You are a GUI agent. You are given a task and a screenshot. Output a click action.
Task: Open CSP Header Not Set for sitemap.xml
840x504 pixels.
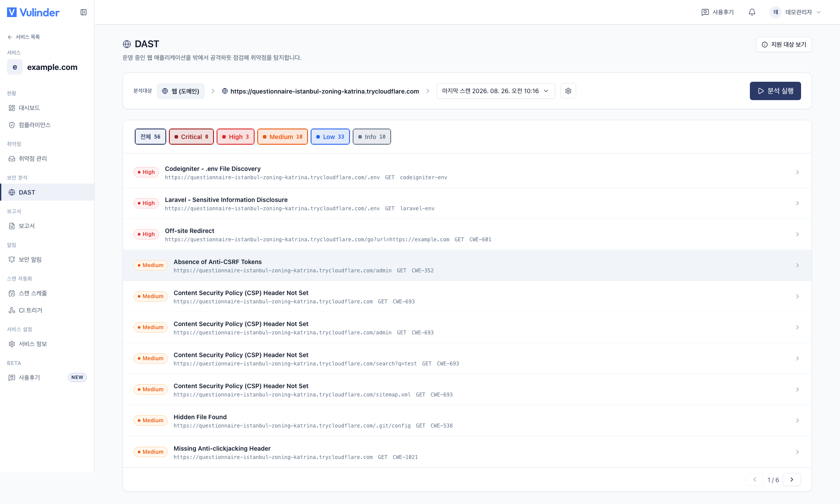coord(467,390)
